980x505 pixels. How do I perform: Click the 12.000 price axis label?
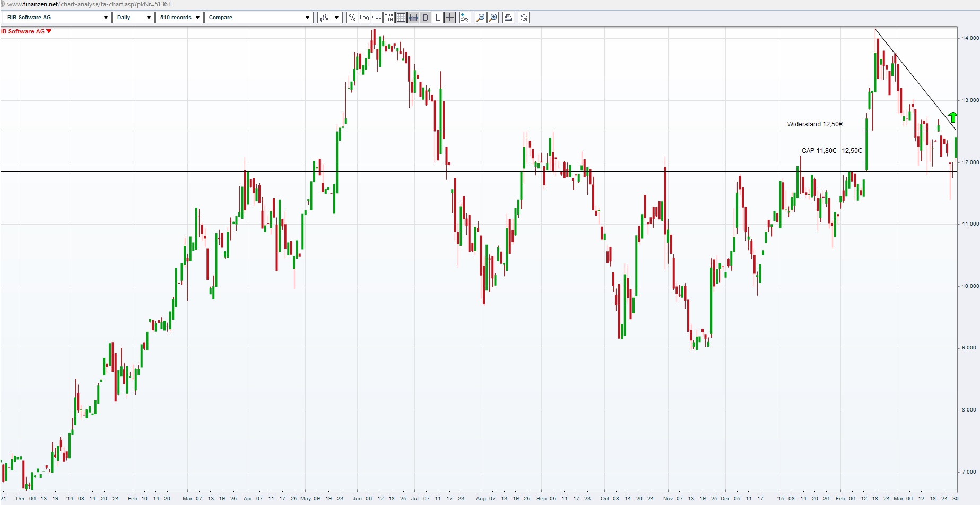(970, 162)
